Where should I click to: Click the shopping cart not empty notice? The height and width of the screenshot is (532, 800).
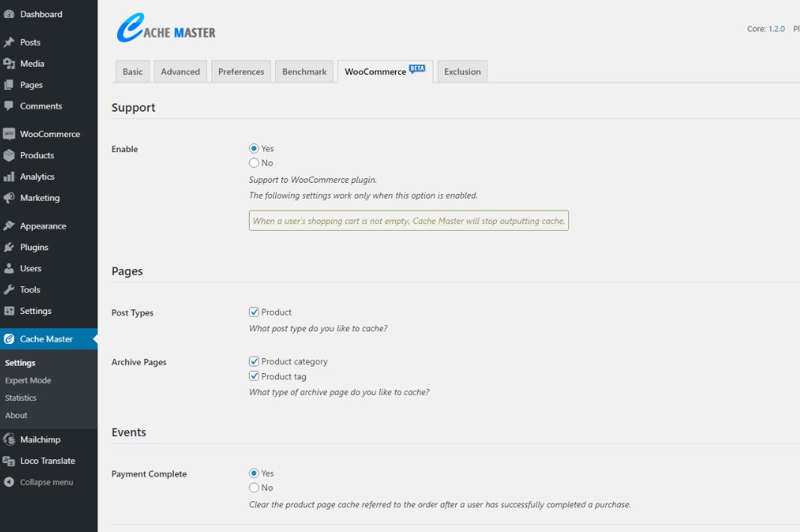point(409,221)
